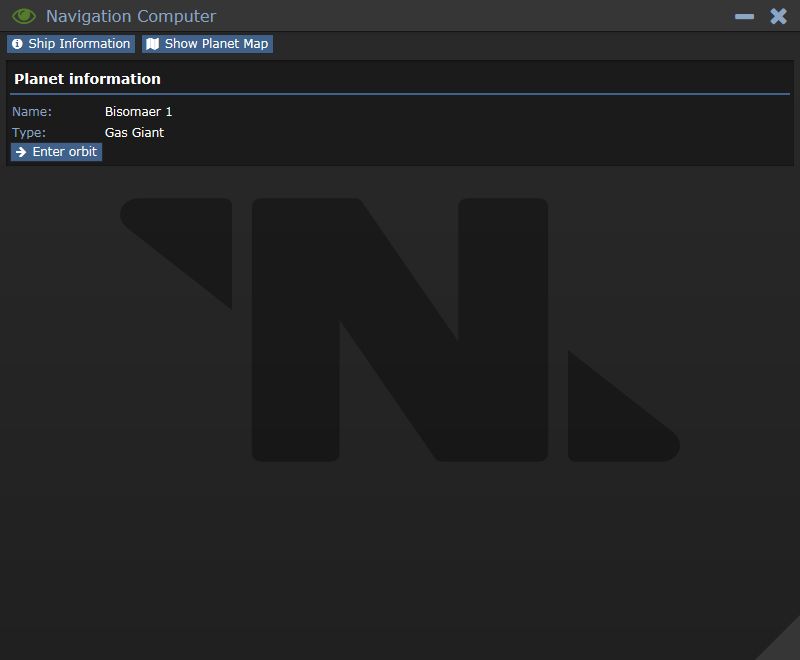Show the Planet Map

coord(207,44)
